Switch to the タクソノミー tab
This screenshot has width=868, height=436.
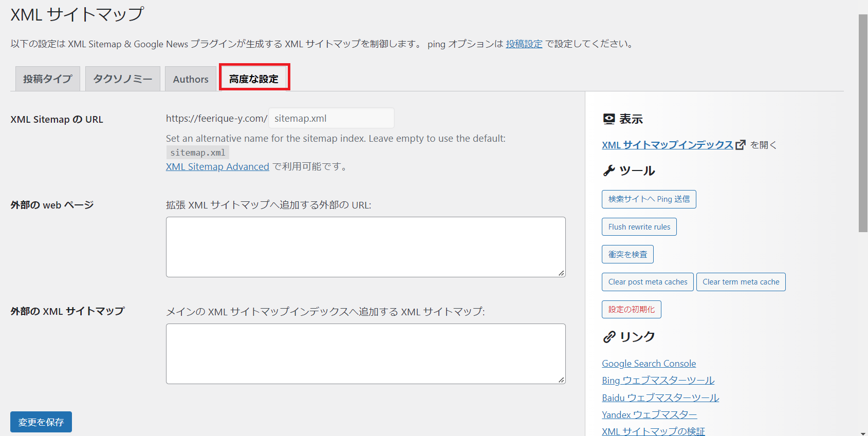(122, 79)
